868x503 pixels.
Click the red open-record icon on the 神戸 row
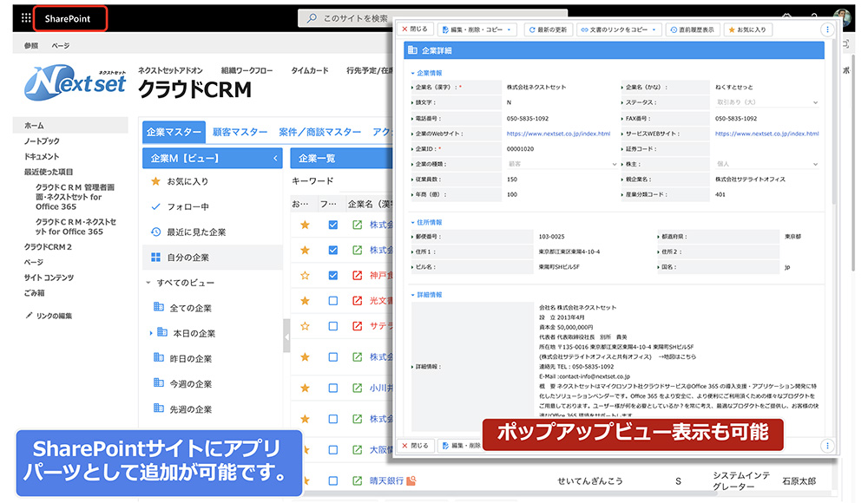(357, 275)
